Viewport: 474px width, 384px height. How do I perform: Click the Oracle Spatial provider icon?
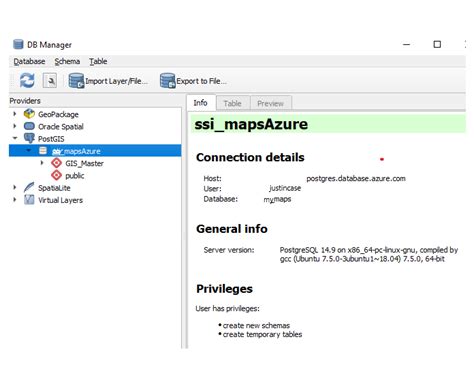(29, 126)
